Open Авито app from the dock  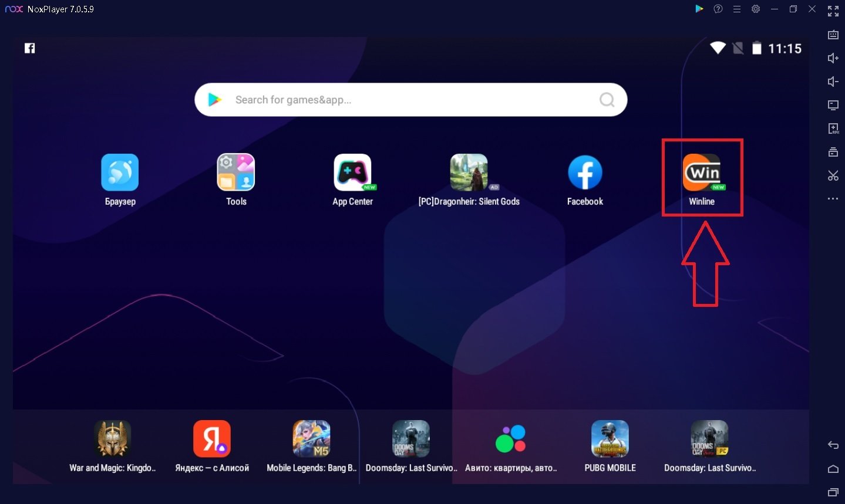pos(510,439)
